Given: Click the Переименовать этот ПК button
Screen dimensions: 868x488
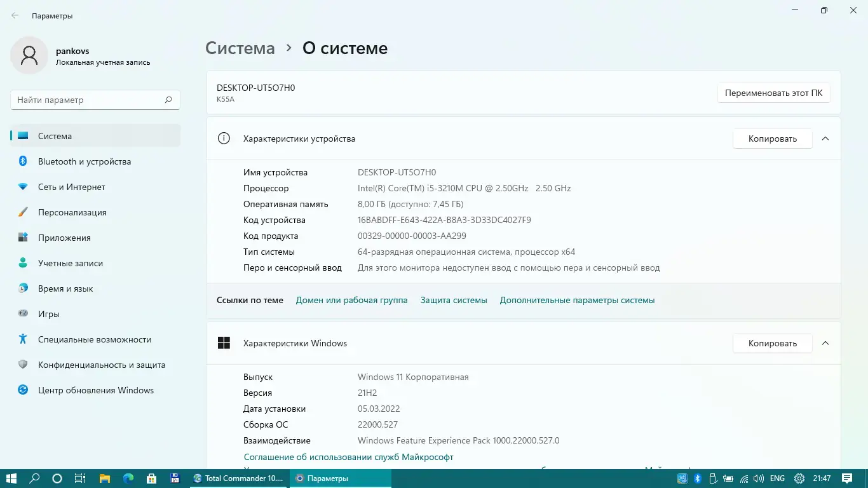Looking at the screenshot, I should (x=773, y=93).
